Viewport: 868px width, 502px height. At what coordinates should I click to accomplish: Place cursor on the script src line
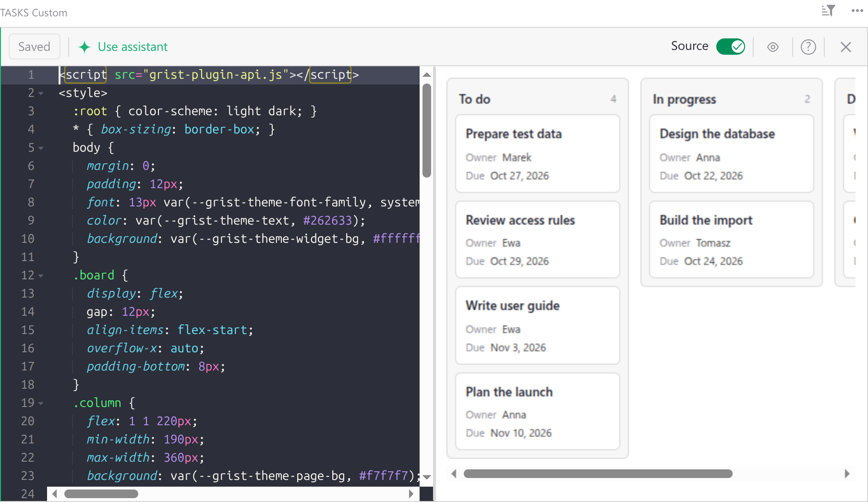[x=209, y=75]
